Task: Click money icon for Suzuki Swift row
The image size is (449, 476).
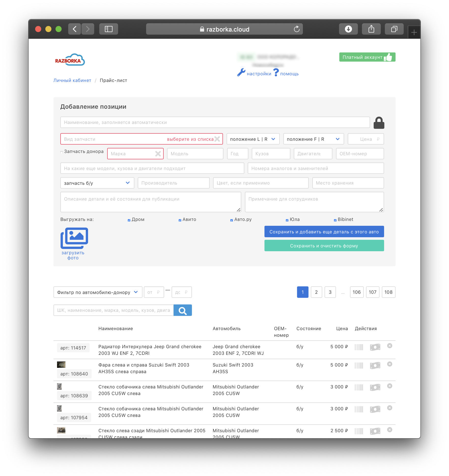Action: tap(375, 366)
